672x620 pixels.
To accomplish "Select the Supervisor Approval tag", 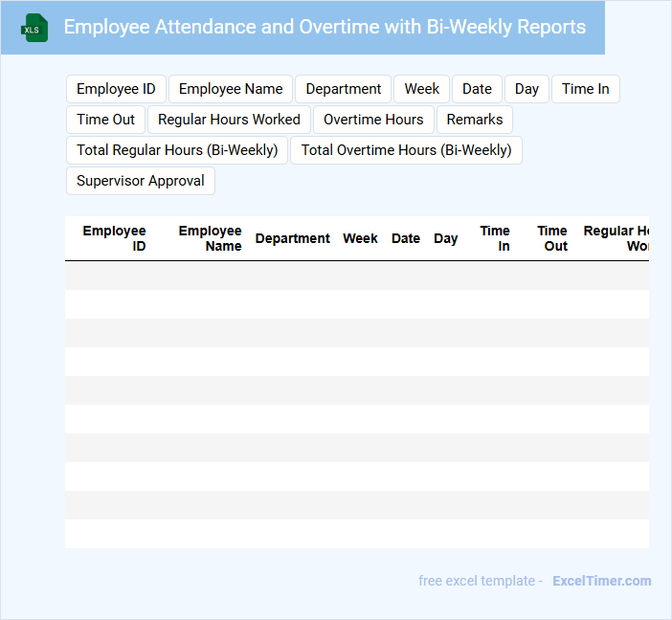I will pyautogui.click(x=141, y=181).
